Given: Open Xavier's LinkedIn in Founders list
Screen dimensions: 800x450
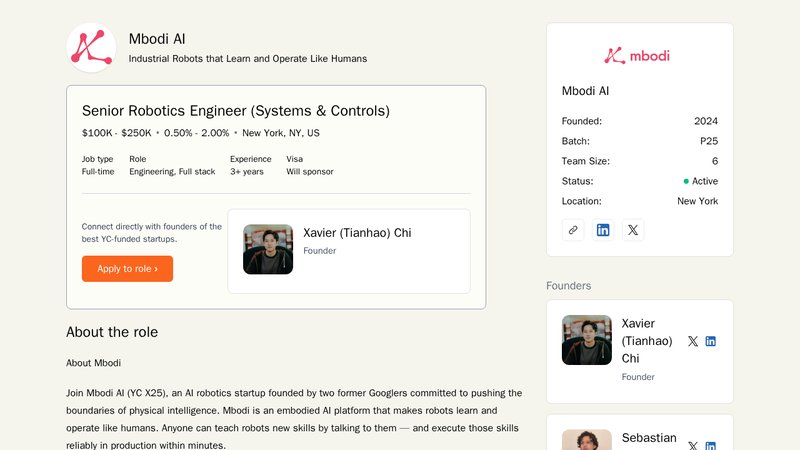Looking at the screenshot, I should coord(711,341).
